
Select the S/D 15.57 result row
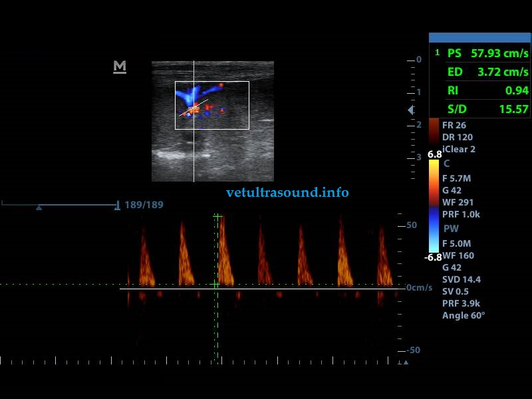479,109
